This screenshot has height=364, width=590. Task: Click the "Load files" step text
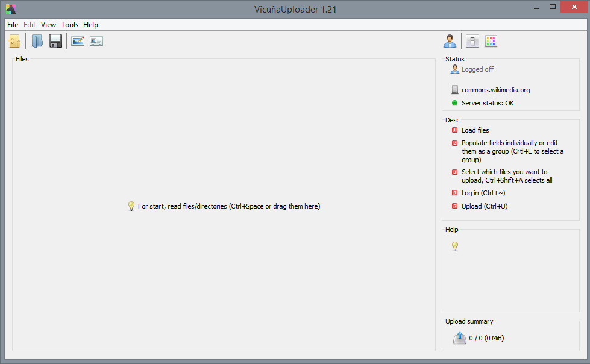pos(475,130)
